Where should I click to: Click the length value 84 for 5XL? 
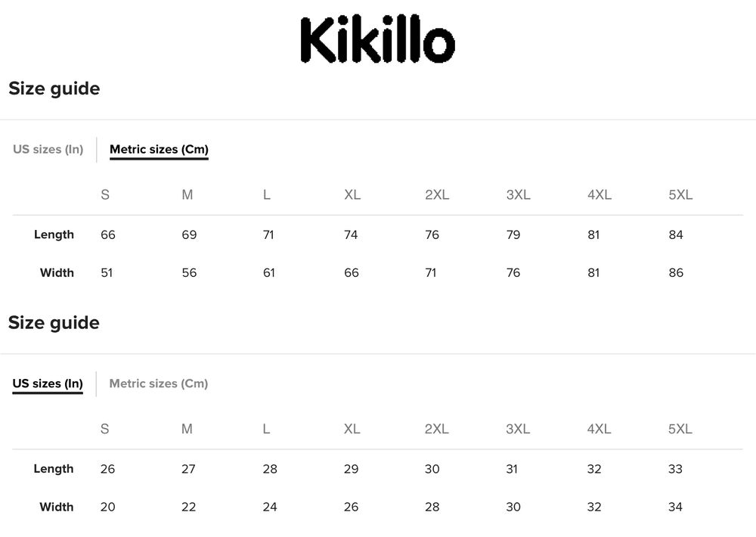pyautogui.click(x=676, y=234)
